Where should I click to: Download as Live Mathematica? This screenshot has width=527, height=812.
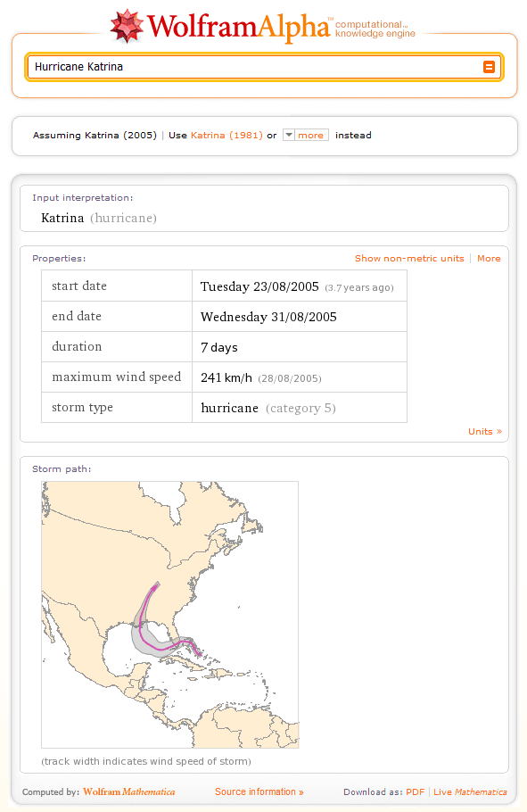470,791
